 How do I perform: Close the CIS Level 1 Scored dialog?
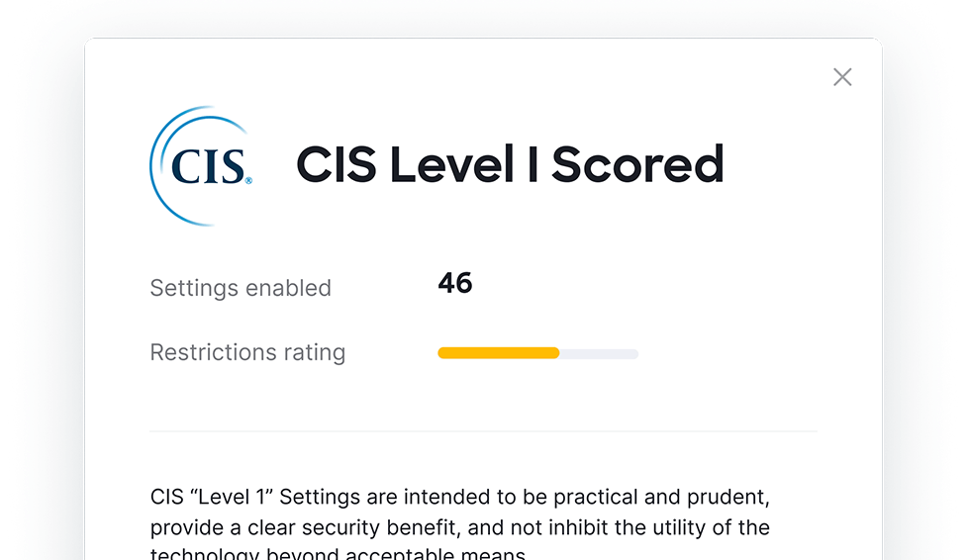click(842, 77)
